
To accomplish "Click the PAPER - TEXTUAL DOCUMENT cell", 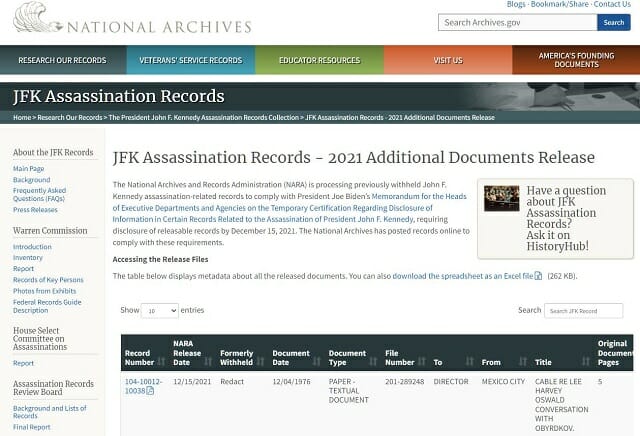I will [x=349, y=391].
